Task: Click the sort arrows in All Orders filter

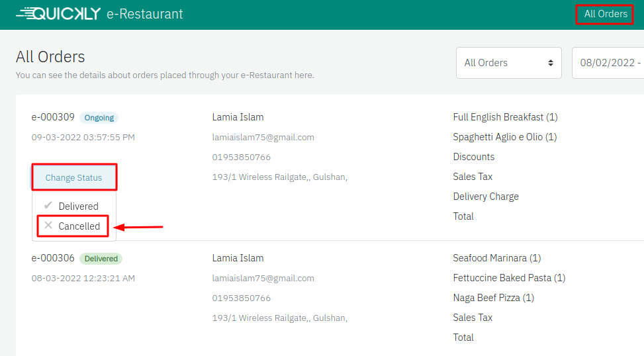Action: pos(550,63)
